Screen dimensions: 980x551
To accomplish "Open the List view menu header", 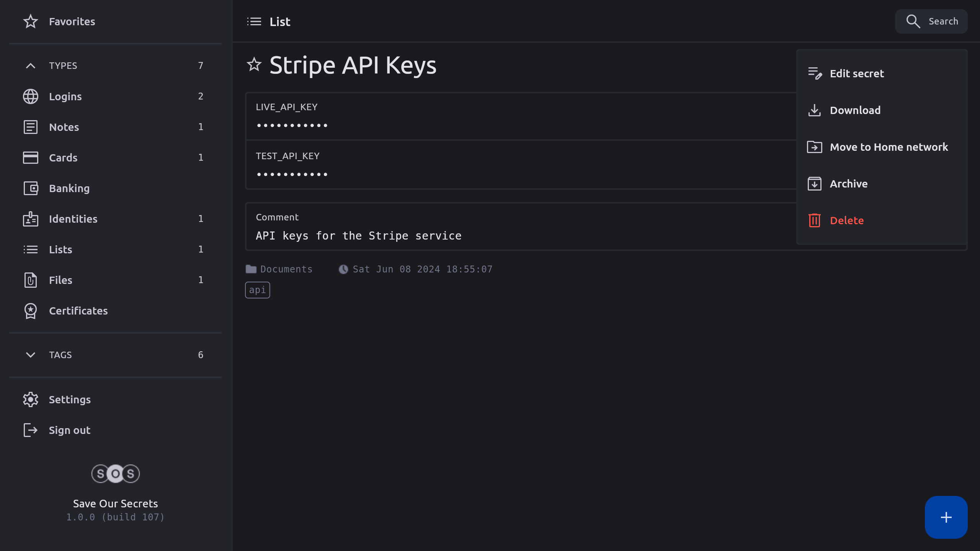I will coord(269,21).
